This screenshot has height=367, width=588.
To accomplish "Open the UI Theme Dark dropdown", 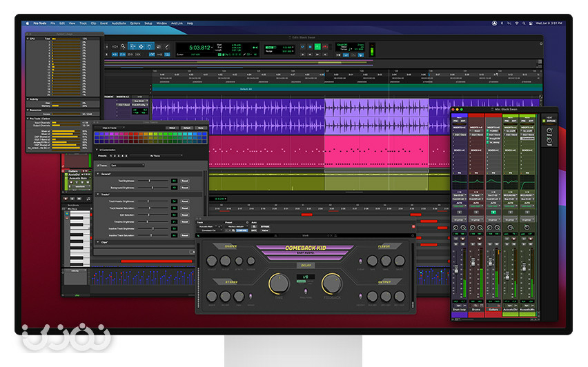I will point(127,166).
